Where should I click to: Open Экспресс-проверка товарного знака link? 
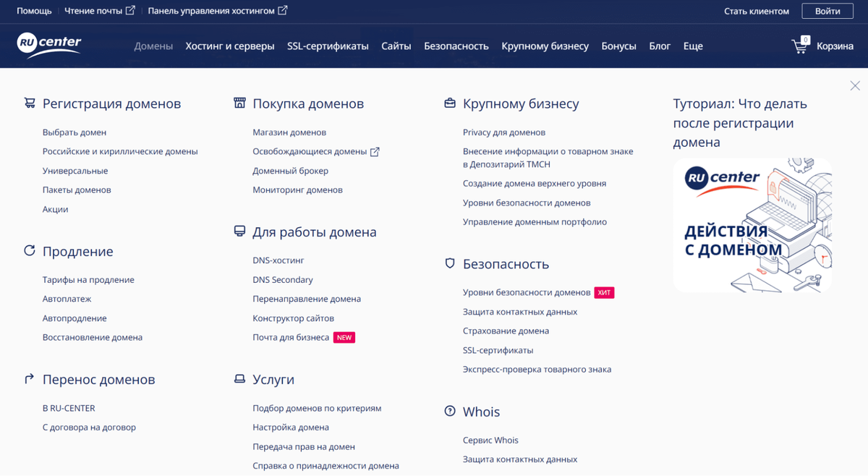click(537, 369)
